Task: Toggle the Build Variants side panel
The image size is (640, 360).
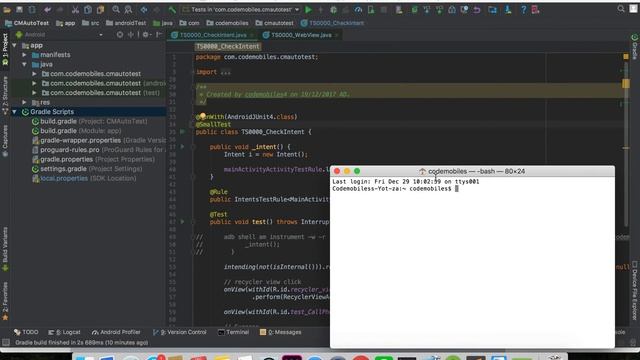Action: pyautogui.click(x=5, y=249)
